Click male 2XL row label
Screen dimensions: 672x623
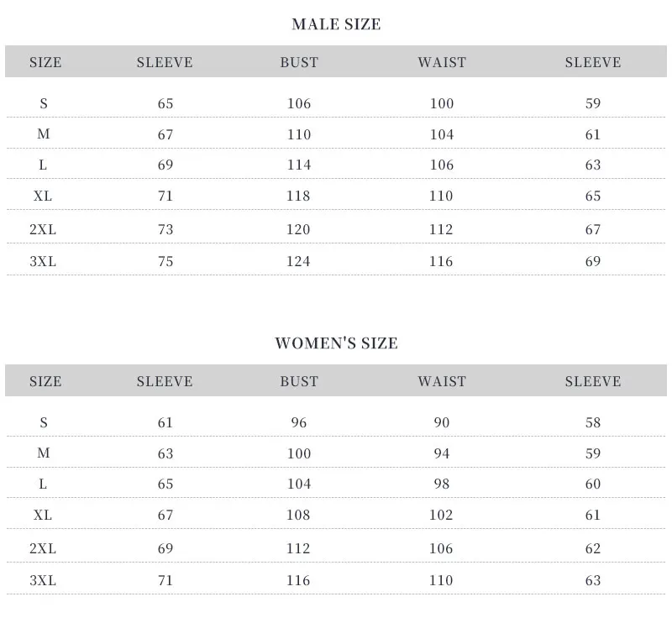pos(43,230)
